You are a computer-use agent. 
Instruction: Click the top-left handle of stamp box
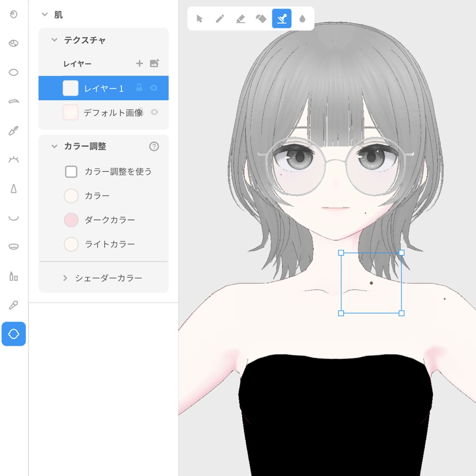[341, 253]
